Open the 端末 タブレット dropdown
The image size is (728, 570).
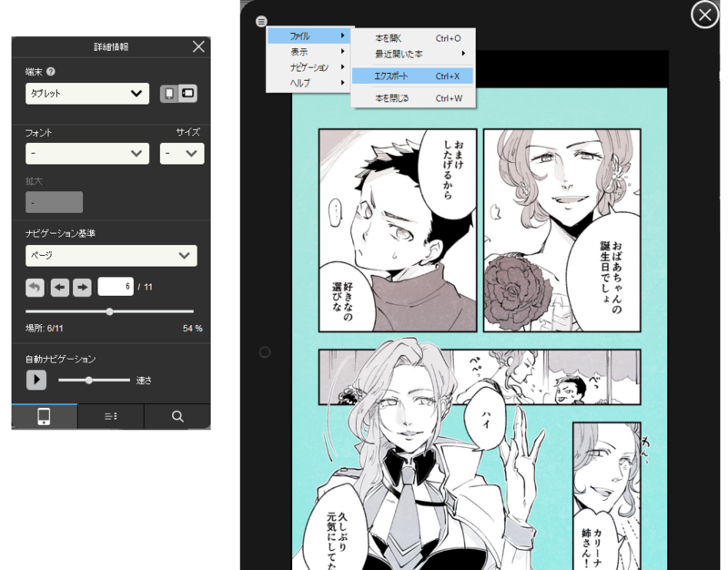87,94
